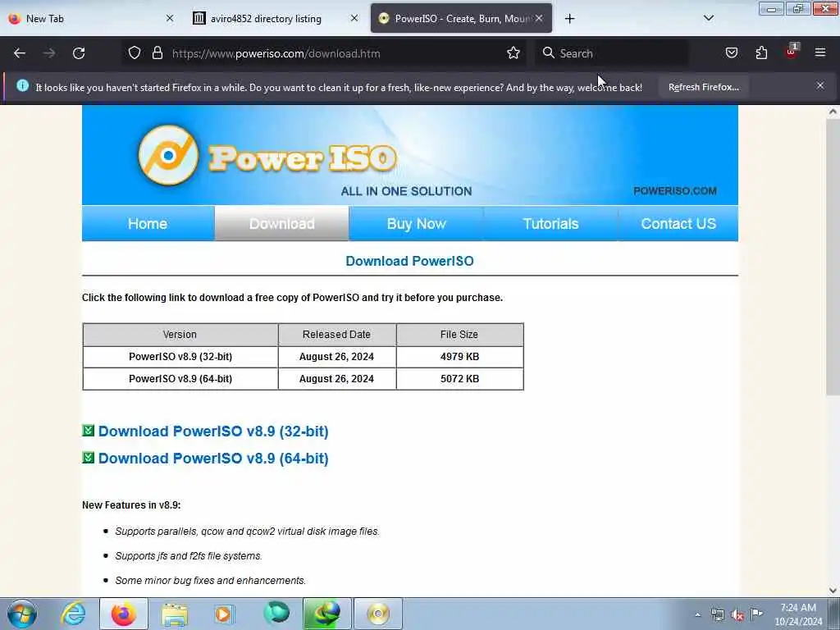The image size is (840, 630).
Task: Click the blue info icon in the notification bar
Action: point(22,85)
